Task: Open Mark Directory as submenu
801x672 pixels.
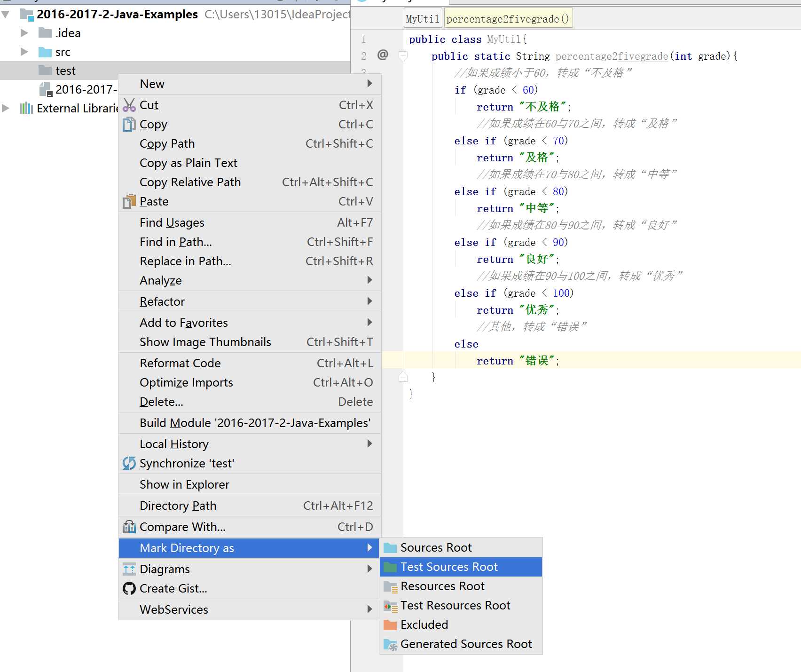Action: tap(249, 548)
